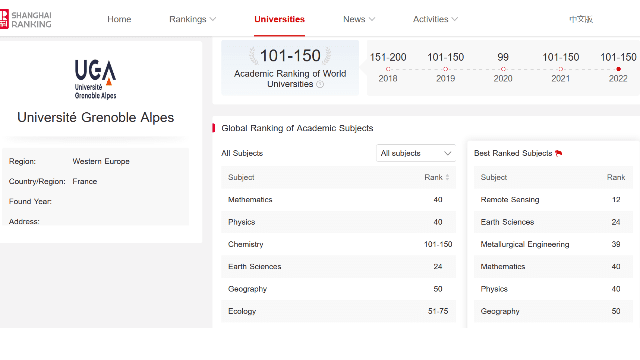Select the 2020 timeline point
The image size is (640, 360).
[x=503, y=69]
